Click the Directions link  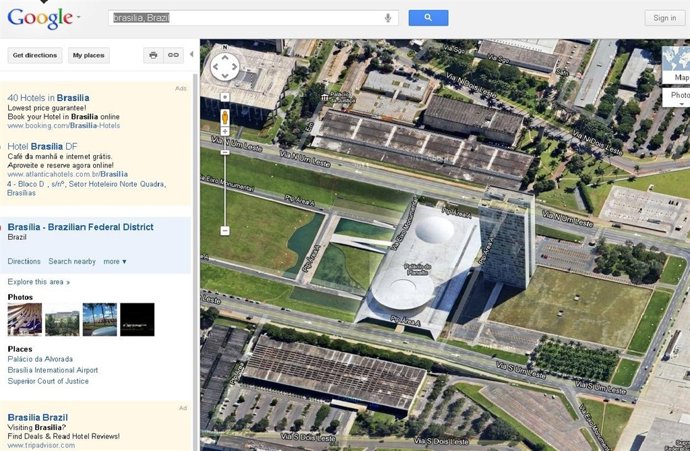click(x=24, y=261)
